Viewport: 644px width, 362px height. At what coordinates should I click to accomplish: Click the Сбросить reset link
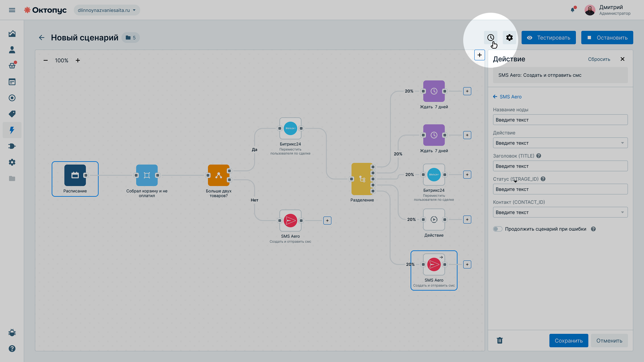(x=599, y=59)
